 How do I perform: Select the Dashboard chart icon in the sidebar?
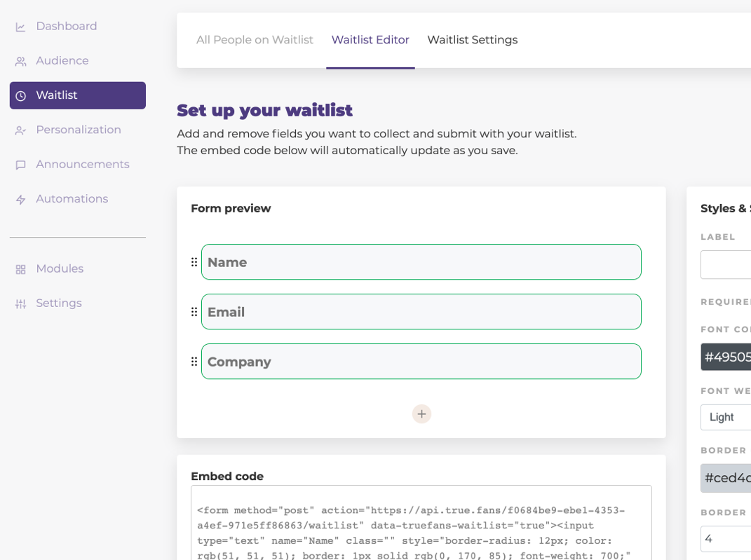20,26
